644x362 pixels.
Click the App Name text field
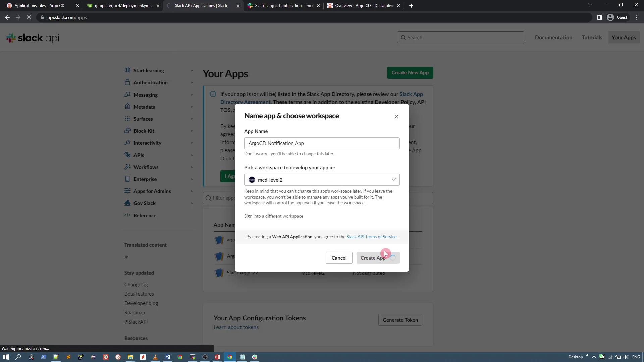322,143
